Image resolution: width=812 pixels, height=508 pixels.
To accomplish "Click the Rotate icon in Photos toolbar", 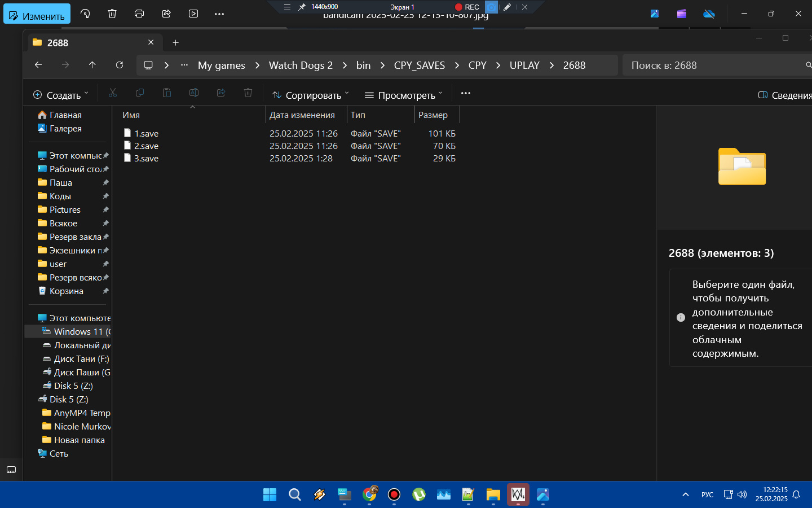I will (x=85, y=14).
